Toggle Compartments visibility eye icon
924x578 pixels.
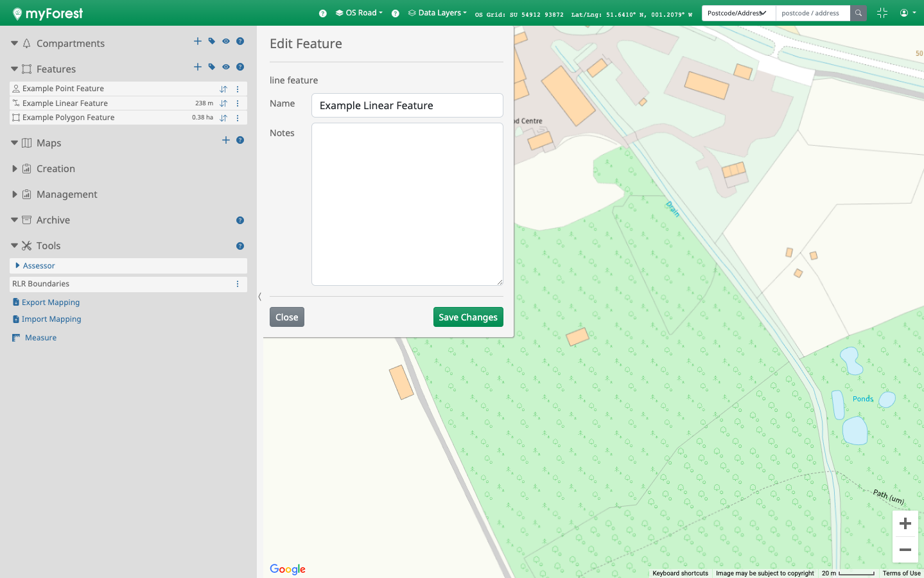tap(226, 41)
